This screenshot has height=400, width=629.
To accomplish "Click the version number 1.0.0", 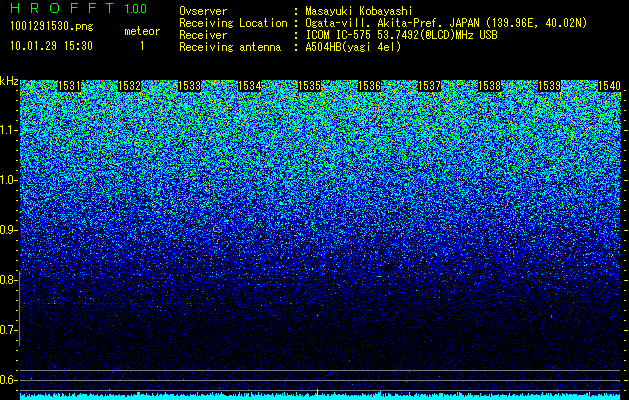I will (x=136, y=8).
